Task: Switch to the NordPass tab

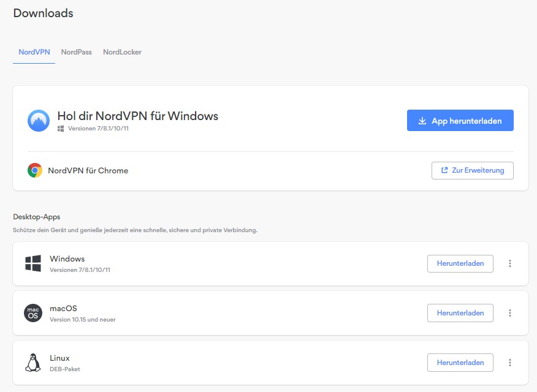Action: (x=77, y=52)
